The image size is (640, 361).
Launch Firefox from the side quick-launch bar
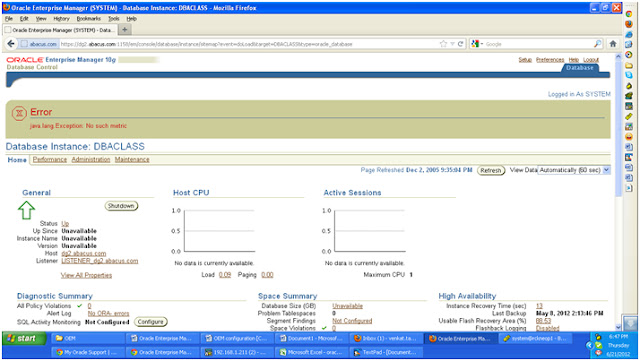[x=629, y=24]
